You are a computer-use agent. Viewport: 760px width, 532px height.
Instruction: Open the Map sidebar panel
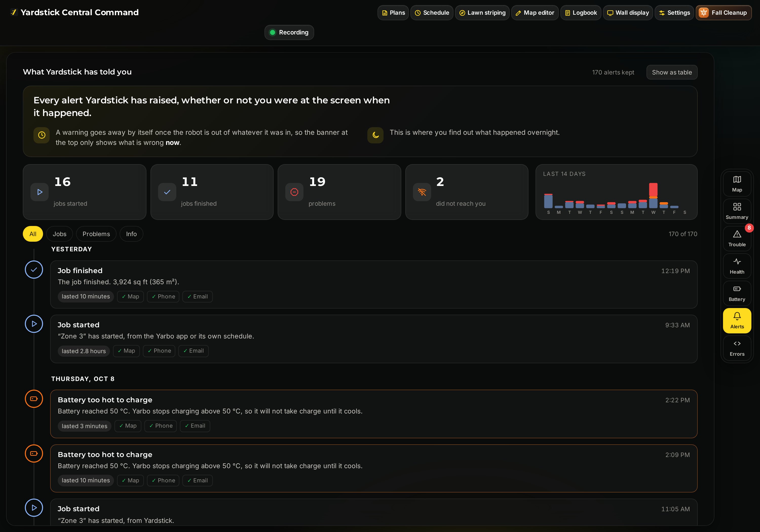click(737, 184)
